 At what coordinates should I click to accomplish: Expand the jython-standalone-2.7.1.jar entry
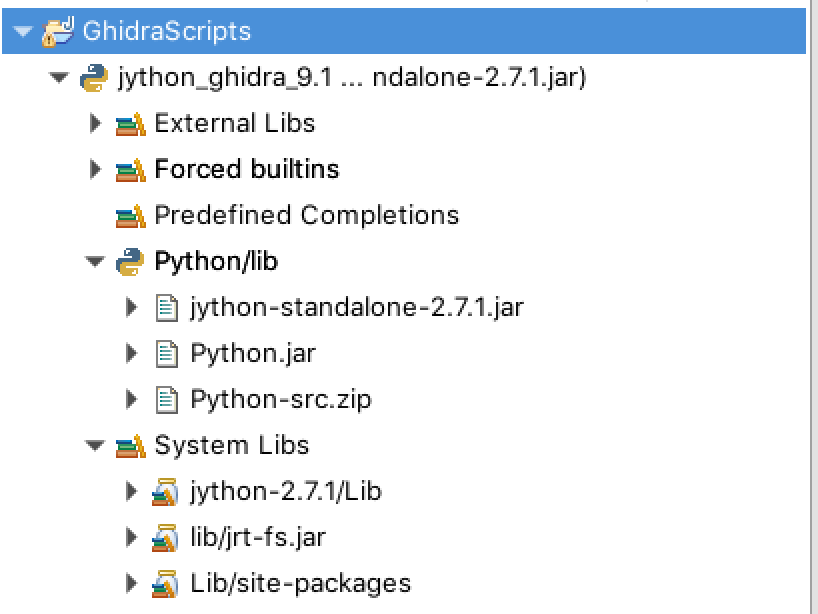(x=131, y=307)
